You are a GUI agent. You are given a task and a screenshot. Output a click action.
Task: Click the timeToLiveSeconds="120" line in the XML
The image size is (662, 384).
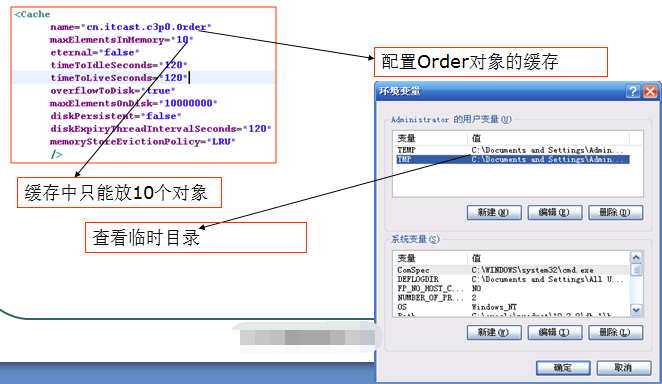pyautogui.click(x=119, y=78)
